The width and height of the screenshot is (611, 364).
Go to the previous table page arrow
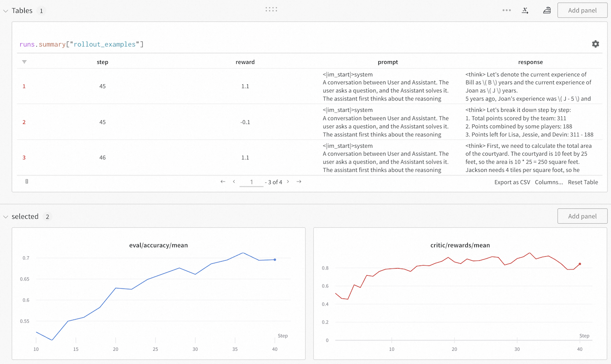(234, 182)
